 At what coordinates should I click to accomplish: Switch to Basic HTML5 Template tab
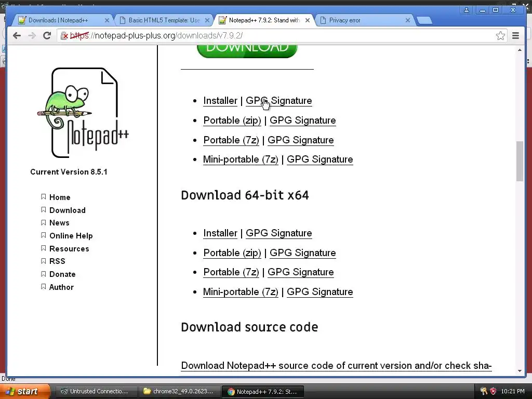[x=164, y=20]
